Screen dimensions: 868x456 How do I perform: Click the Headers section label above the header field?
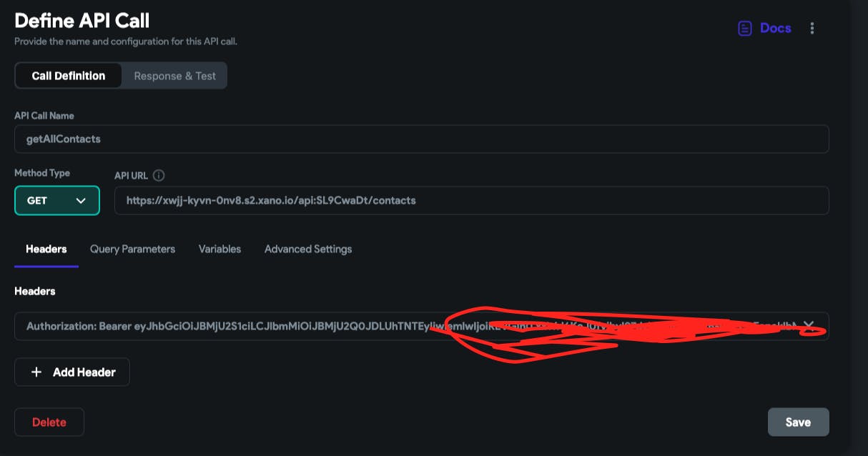[35, 291]
